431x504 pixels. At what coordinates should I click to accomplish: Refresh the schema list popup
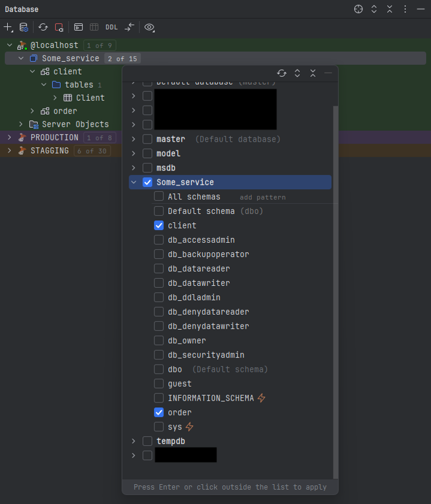click(x=282, y=73)
